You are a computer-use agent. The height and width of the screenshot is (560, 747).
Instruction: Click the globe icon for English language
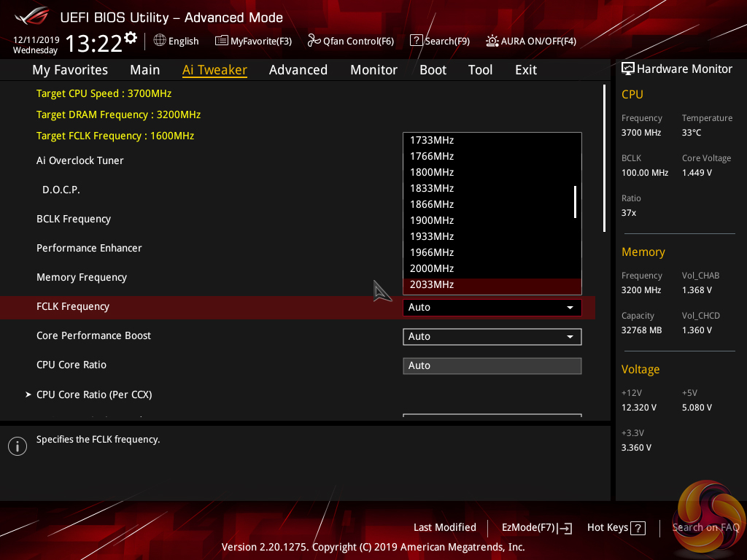pos(160,41)
